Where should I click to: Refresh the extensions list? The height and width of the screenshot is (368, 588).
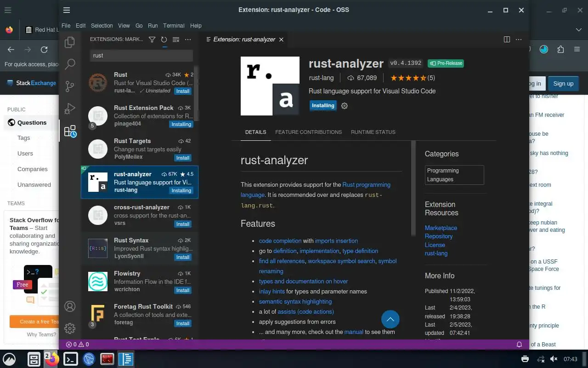point(164,40)
